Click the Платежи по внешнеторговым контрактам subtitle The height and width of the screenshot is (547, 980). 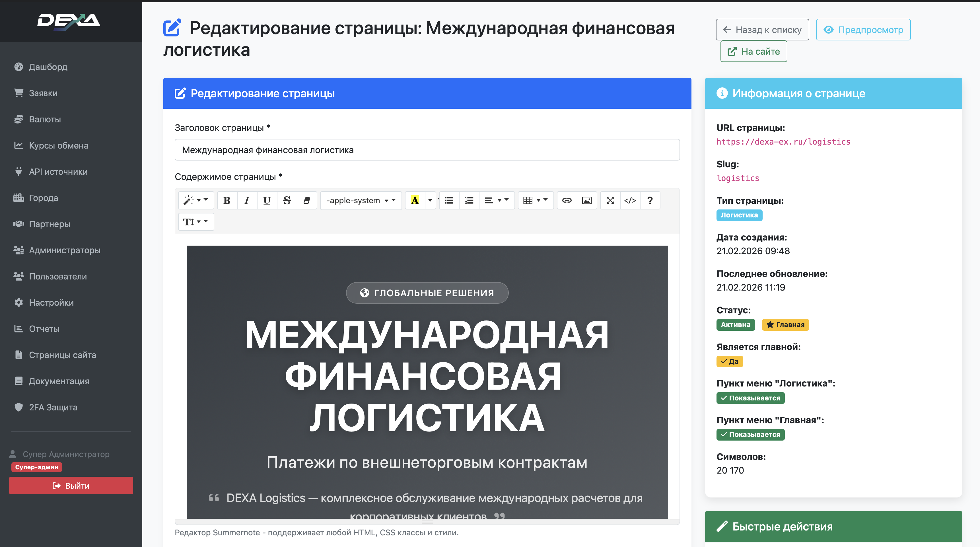tap(427, 462)
